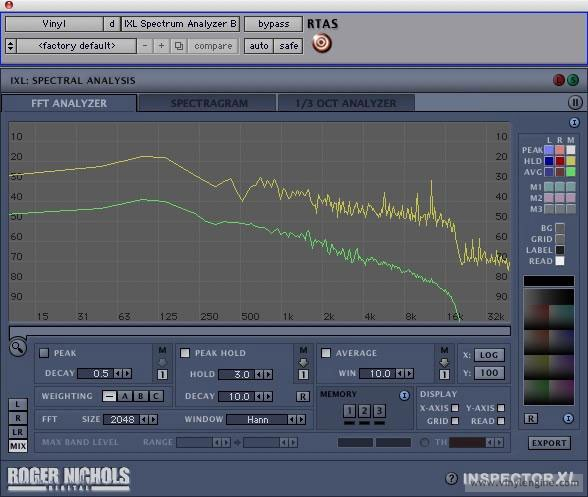Screen dimensions: 588x497
Task: Click the plus preset button
Action: 162,46
